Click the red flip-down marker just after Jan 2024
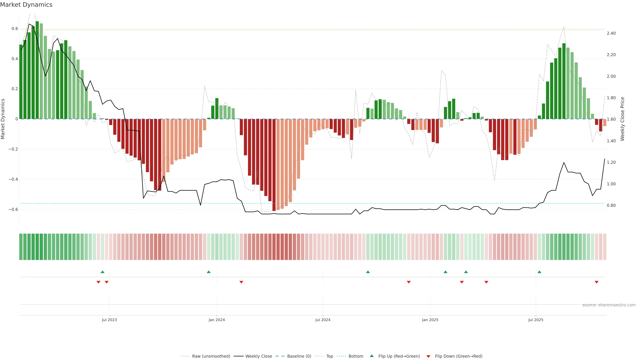 241,282
